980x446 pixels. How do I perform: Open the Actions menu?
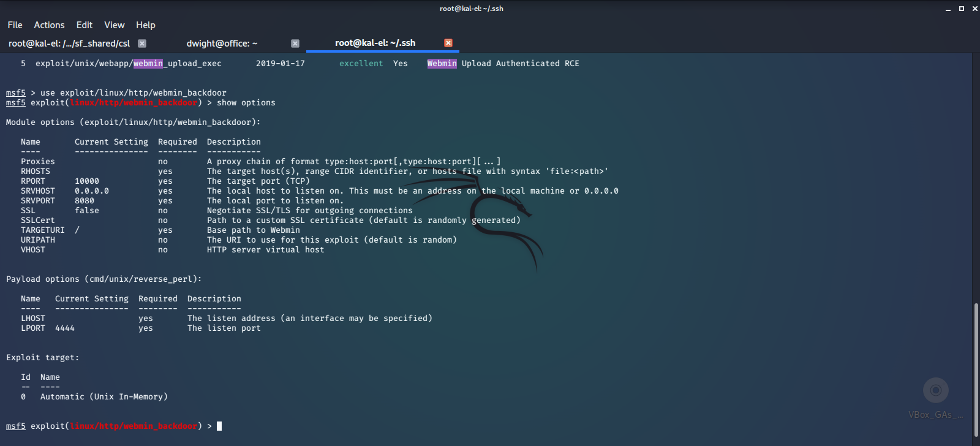pos(49,25)
